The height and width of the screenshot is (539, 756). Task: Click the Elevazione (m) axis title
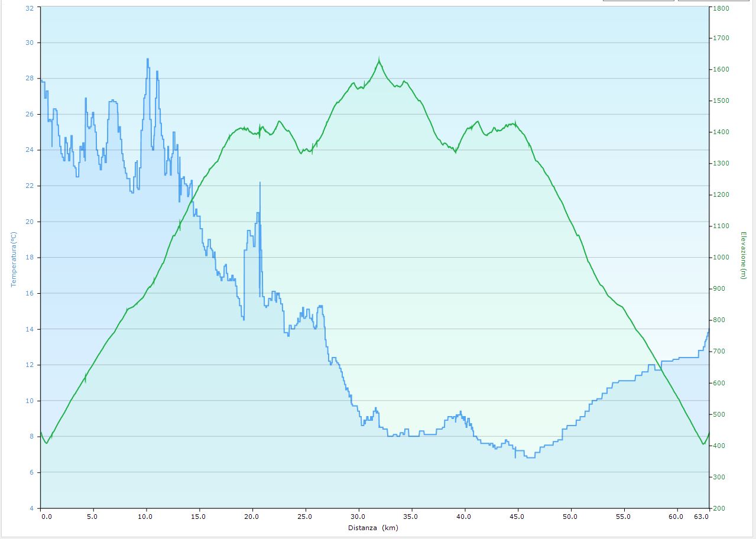tap(743, 255)
